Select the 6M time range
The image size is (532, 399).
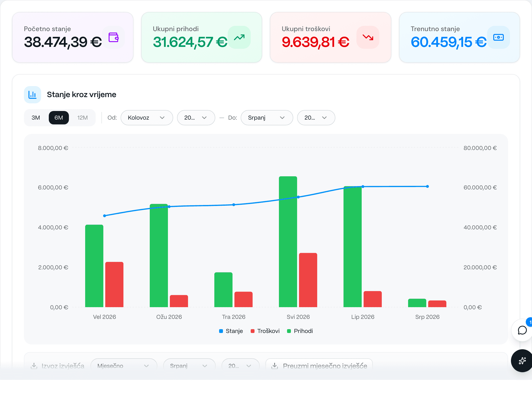tap(59, 118)
